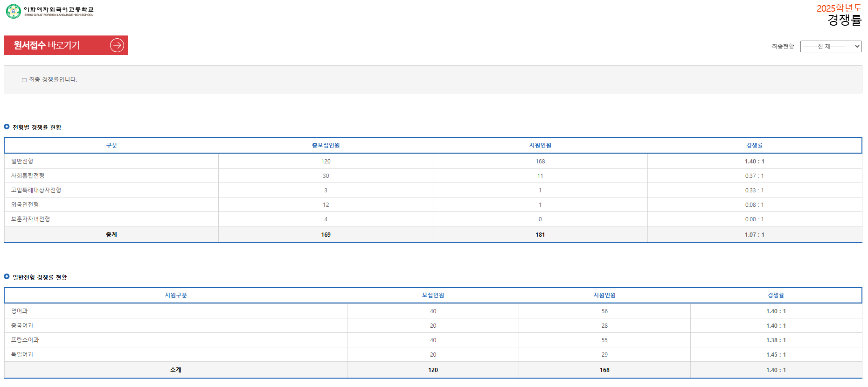Screen dimensions: 868x387
Task: Select the 프랑스어과 row label
Action: click(25, 340)
